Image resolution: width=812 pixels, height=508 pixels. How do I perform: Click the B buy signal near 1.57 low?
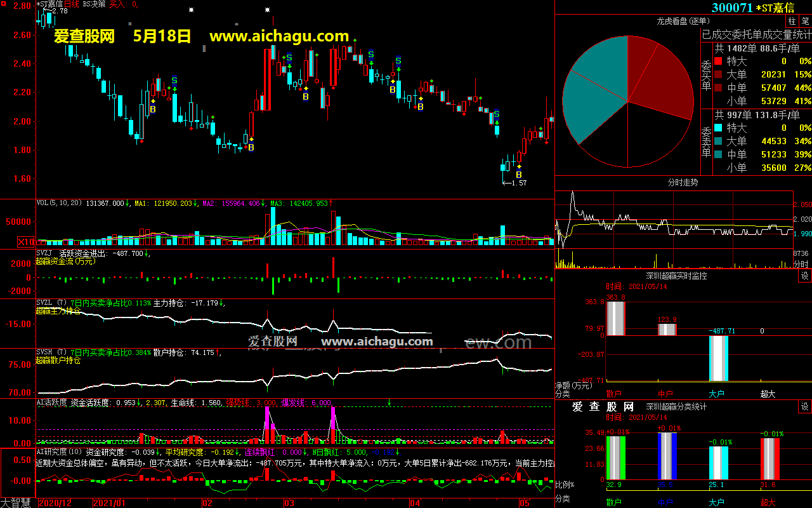coord(519,175)
